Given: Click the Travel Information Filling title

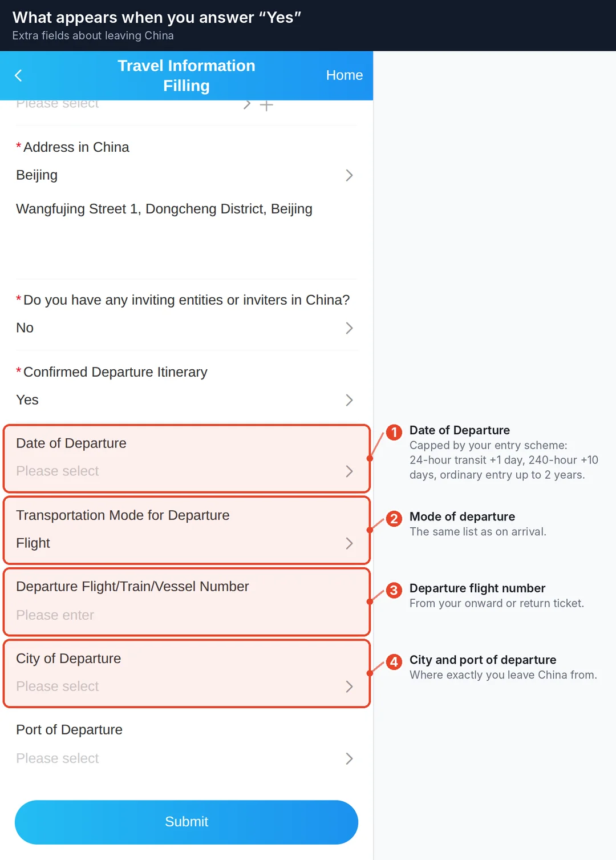Looking at the screenshot, I should click(187, 75).
